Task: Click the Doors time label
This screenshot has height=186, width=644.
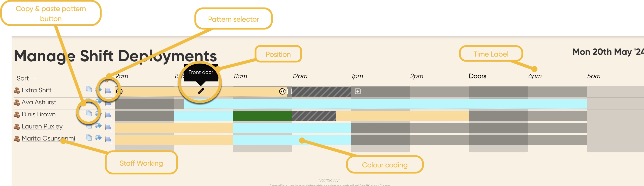Action: click(x=477, y=76)
